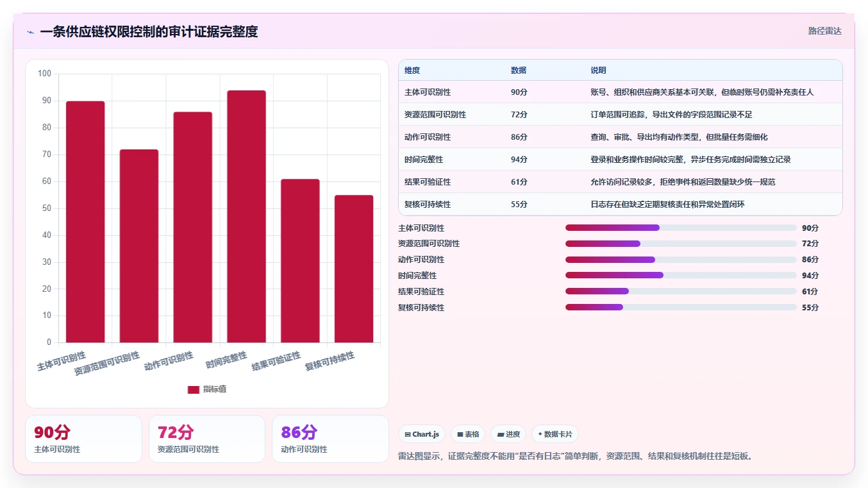
Task: Click the 动作可识别性 bar in the chart
Action: coord(193,227)
